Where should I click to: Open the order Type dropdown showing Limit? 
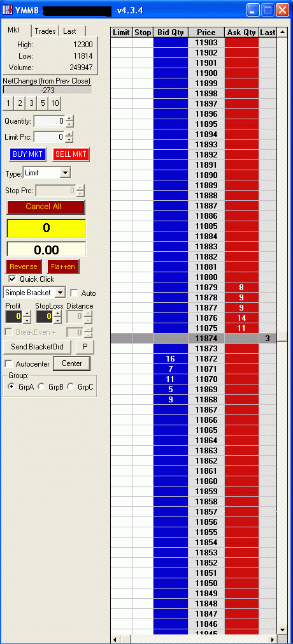pyautogui.click(x=65, y=173)
